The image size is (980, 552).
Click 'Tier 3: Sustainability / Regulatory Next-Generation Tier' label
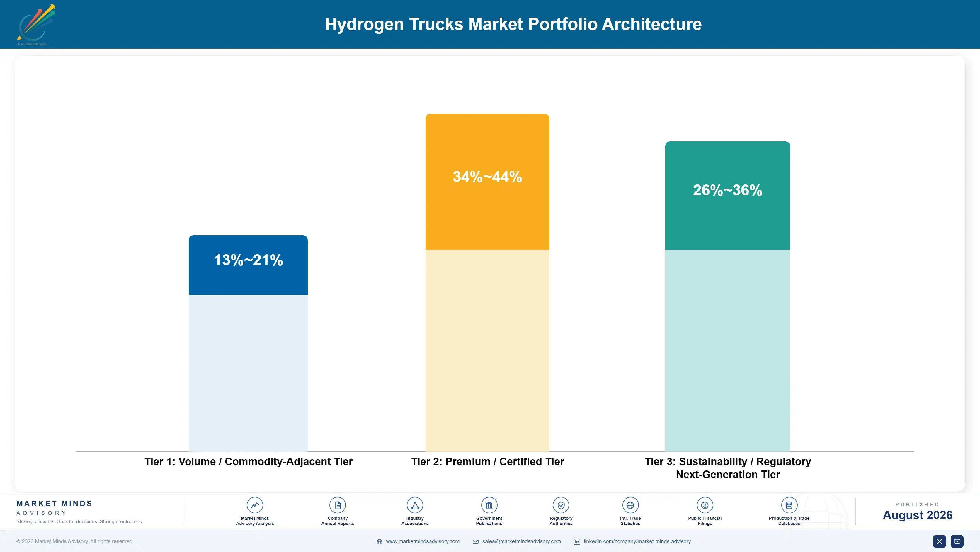tap(728, 468)
